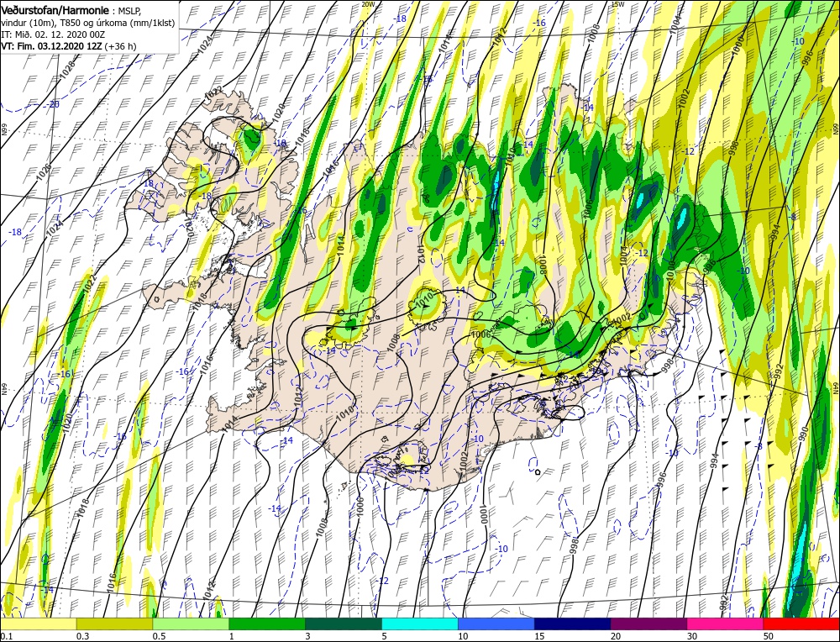Pick the cyan 5 mm legend swatch
The width and height of the screenshot is (840, 642).
[x=420, y=624]
